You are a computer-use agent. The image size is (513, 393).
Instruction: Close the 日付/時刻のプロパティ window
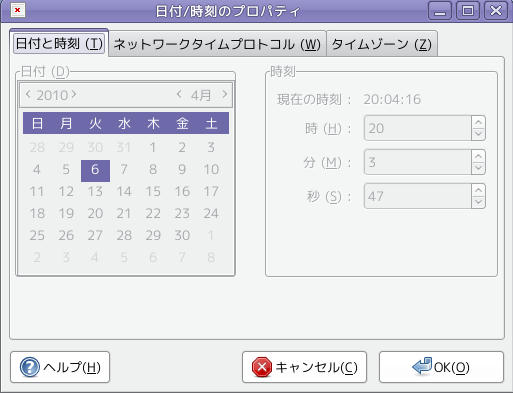[496, 11]
